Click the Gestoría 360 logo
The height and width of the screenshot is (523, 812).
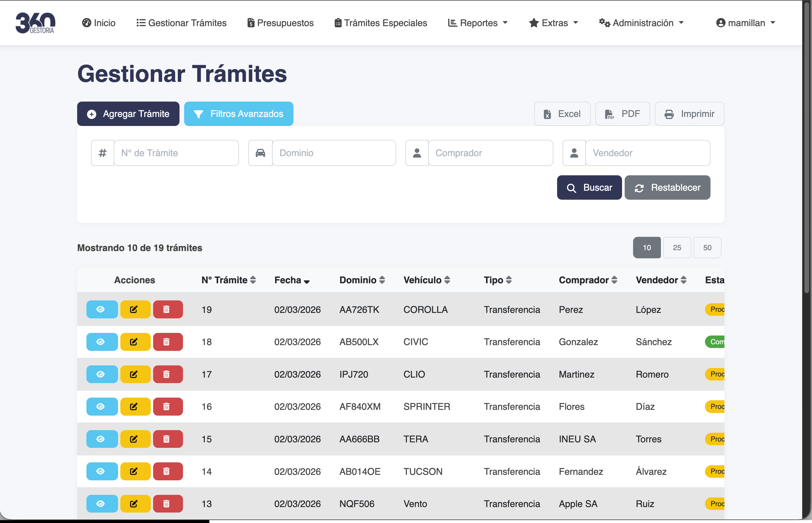pos(35,22)
